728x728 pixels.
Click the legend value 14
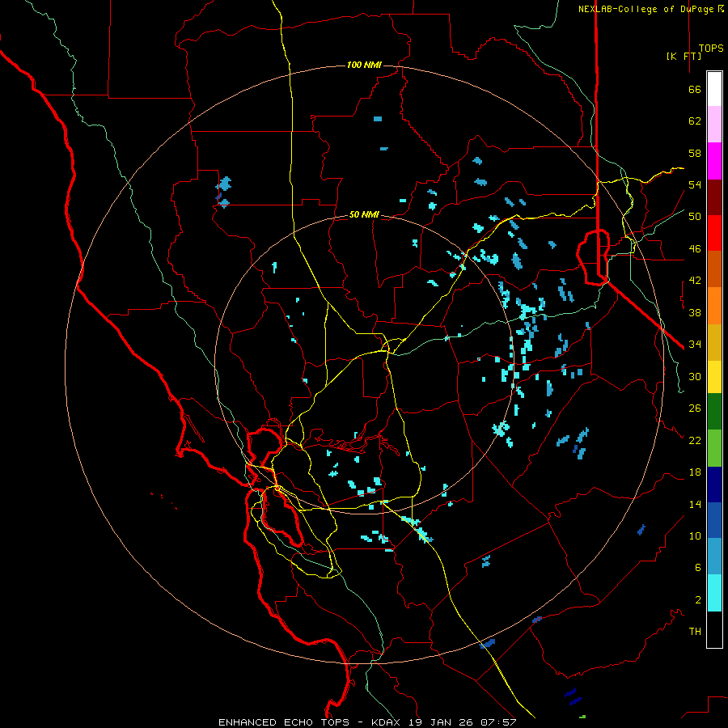click(695, 504)
